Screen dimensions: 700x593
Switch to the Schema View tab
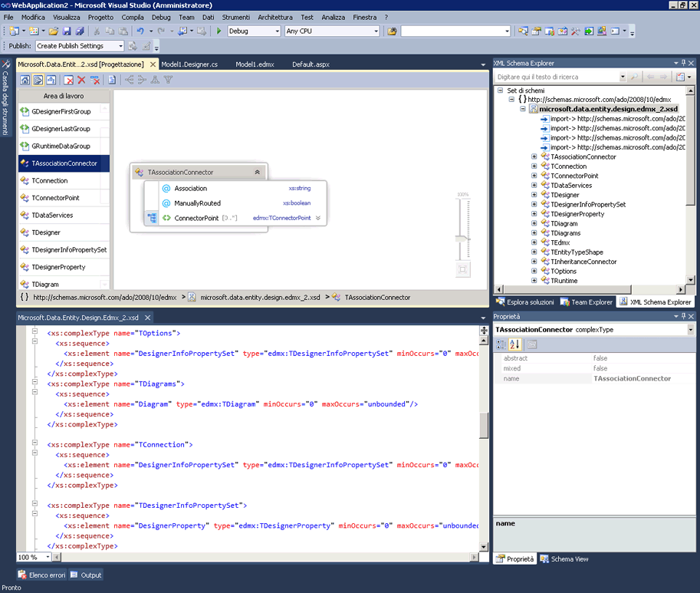[x=564, y=559]
